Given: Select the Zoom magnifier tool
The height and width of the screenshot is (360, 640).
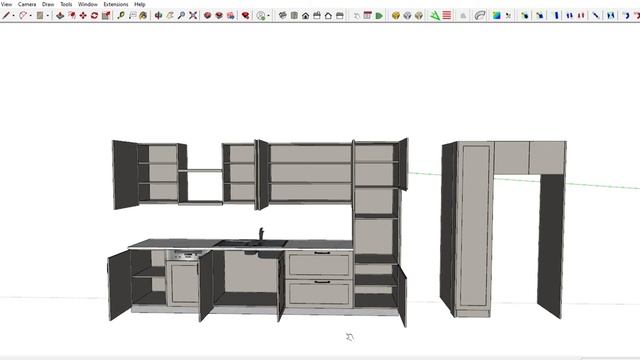Looking at the screenshot, I should coord(181,16).
